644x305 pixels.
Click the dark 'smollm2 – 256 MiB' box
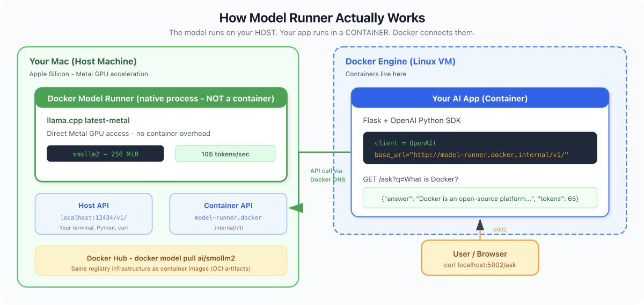point(105,154)
